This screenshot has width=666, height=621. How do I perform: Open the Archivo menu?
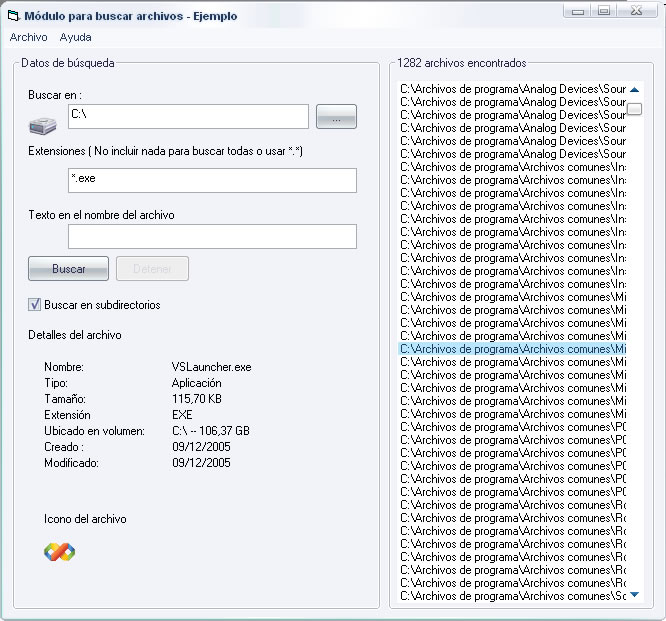pos(28,37)
